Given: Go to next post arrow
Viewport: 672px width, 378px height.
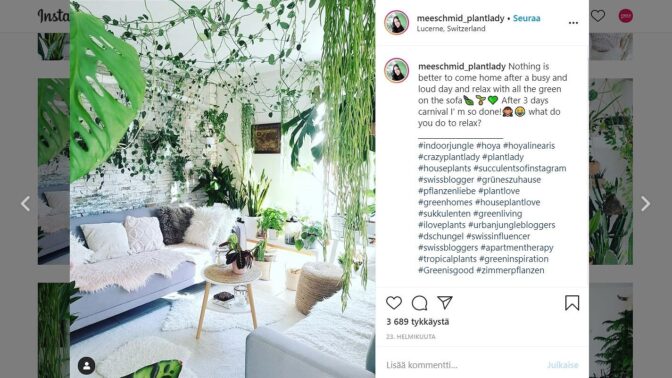Looking at the screenshot, I should coord(645,204).
